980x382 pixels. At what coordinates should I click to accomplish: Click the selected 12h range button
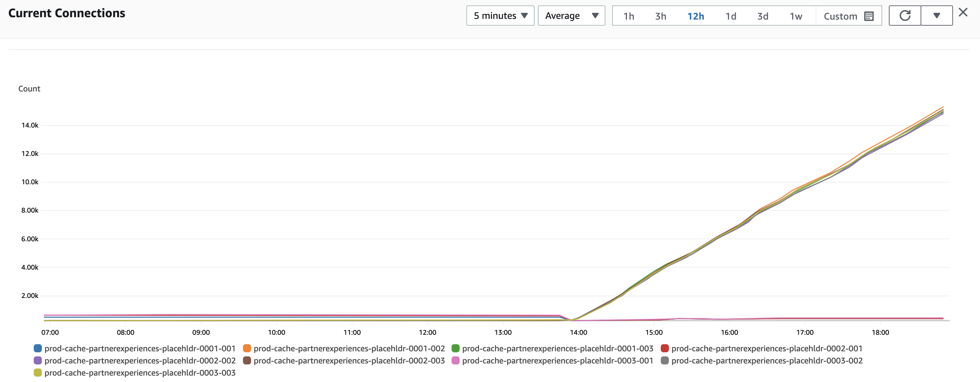[x=696, y=16]
